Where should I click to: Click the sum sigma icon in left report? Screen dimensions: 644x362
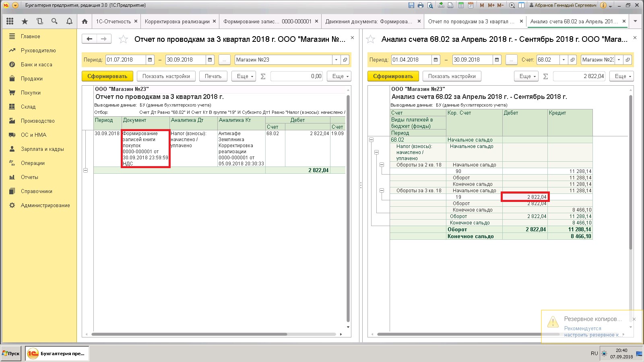pos(263,76)
